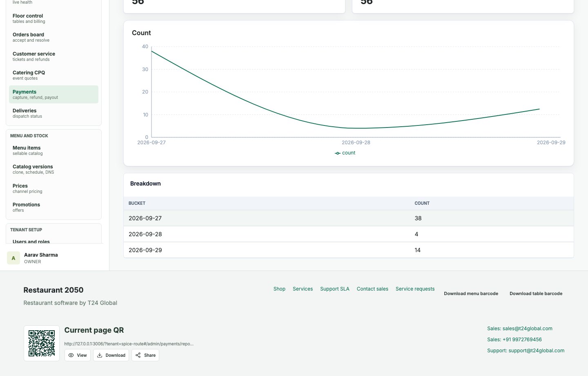Open the Services footer link
The height and width of the screenshot is (376, 588).
[303, 289]
